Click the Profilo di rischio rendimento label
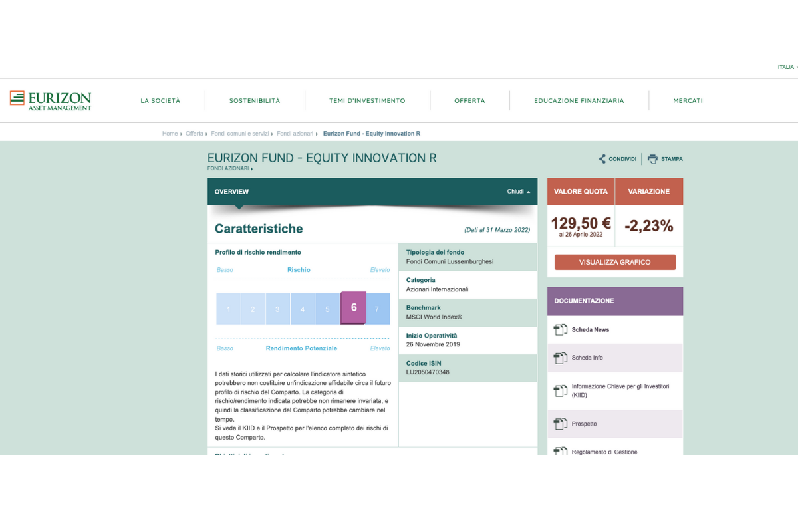Screen dimensions: 798x532 coord(258,253)
